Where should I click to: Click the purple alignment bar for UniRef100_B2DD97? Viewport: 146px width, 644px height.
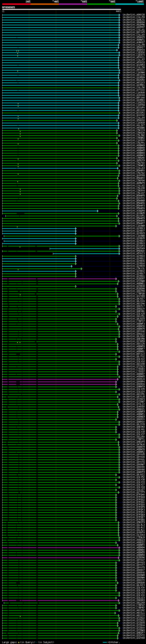tap(59, 279)
